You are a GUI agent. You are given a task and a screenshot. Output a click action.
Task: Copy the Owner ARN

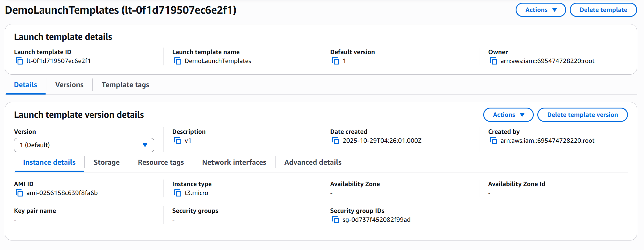[494, 61]
